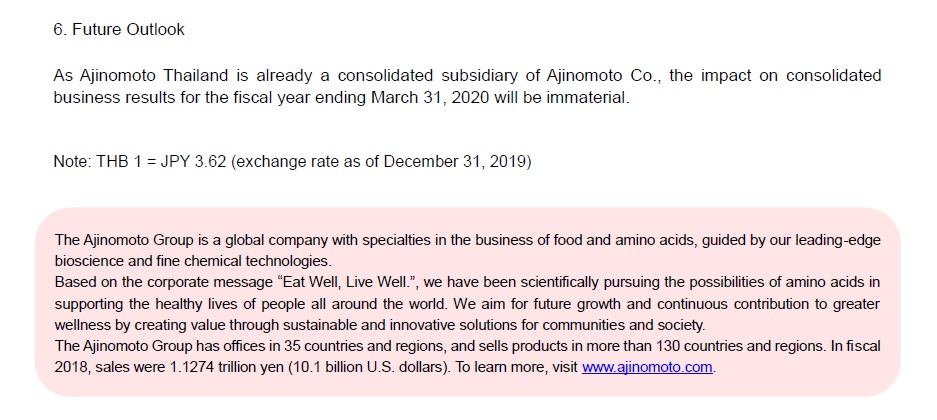Click the "(10.1 billion U.S. dollars)" text
937x420 pixels.
[370, 367]
